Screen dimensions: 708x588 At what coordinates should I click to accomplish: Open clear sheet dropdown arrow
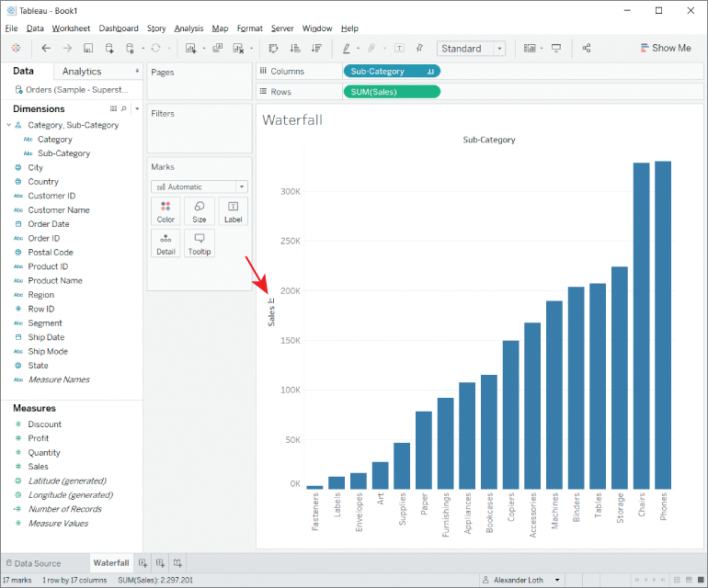coord(252,49)
